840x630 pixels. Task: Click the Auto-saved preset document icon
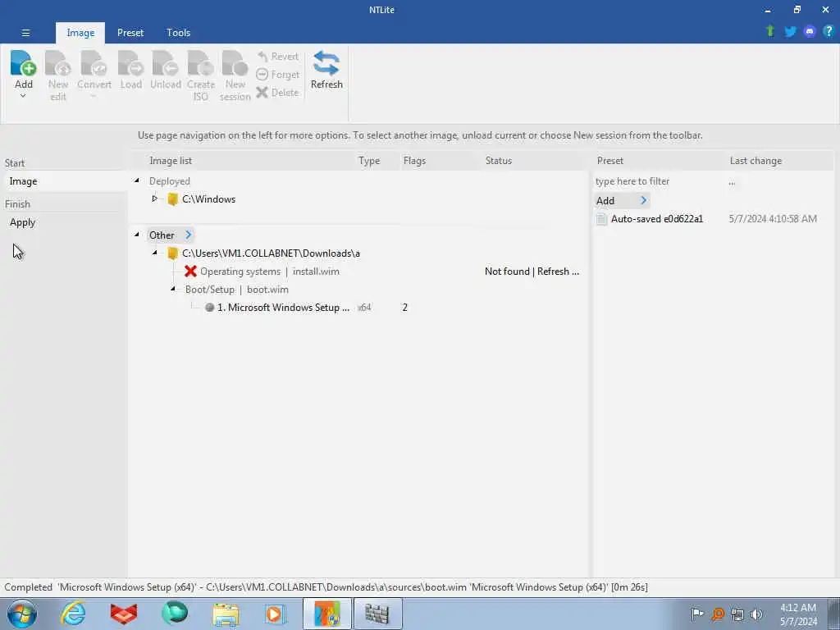[x=601, y=218]
